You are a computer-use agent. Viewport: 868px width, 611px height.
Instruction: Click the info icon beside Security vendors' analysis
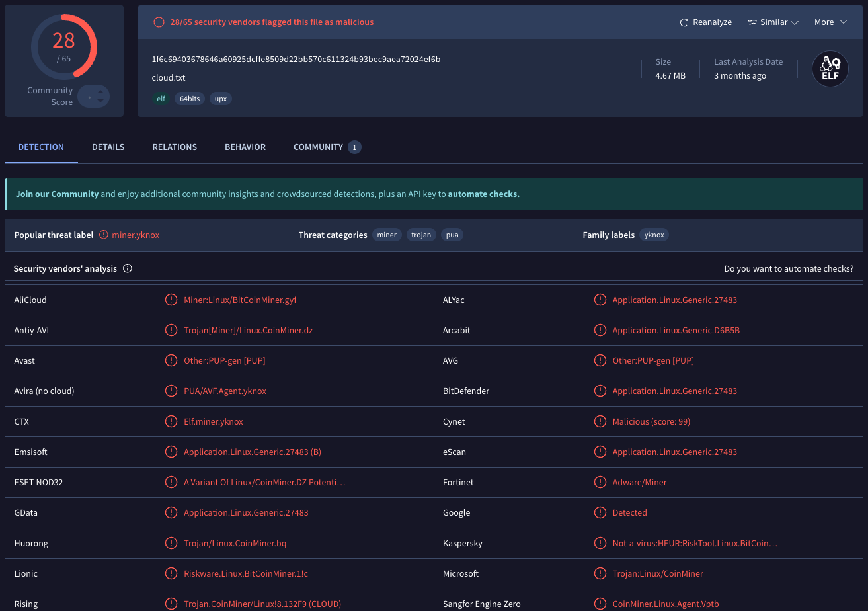(x=128, y=269)
